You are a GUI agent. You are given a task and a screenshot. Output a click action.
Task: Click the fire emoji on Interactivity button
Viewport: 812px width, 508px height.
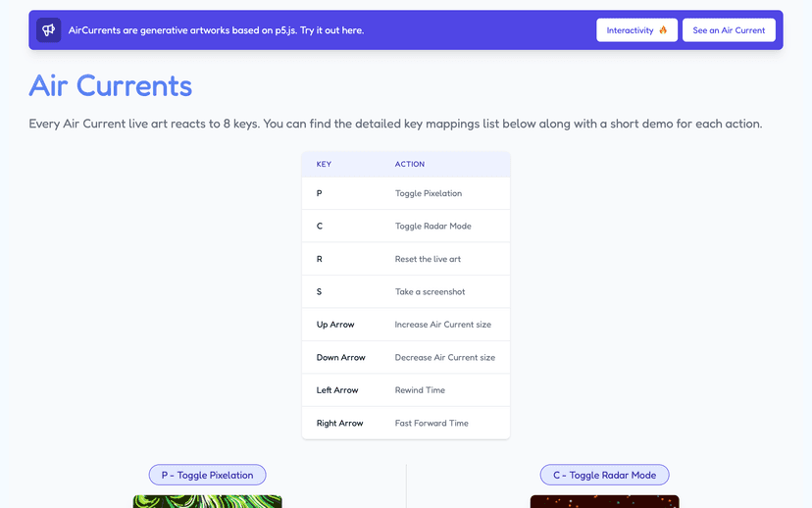tap(663, 30)
